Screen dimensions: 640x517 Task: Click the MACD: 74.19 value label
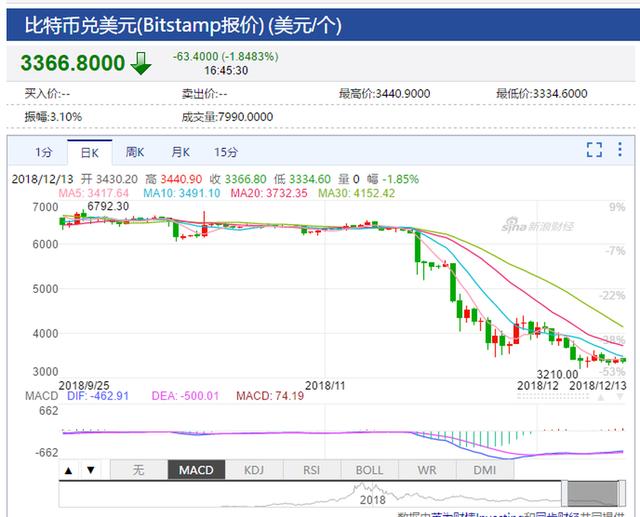[270, 396]
